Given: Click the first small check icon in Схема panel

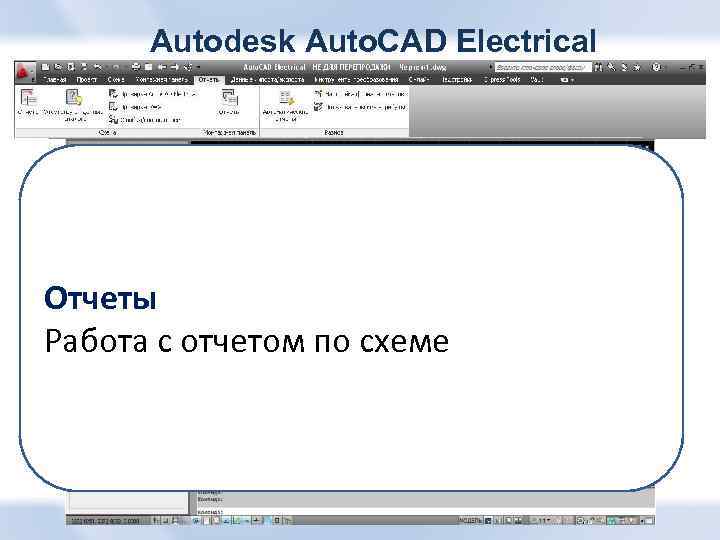Looking at the screenshot, I should tap(113, 94).
